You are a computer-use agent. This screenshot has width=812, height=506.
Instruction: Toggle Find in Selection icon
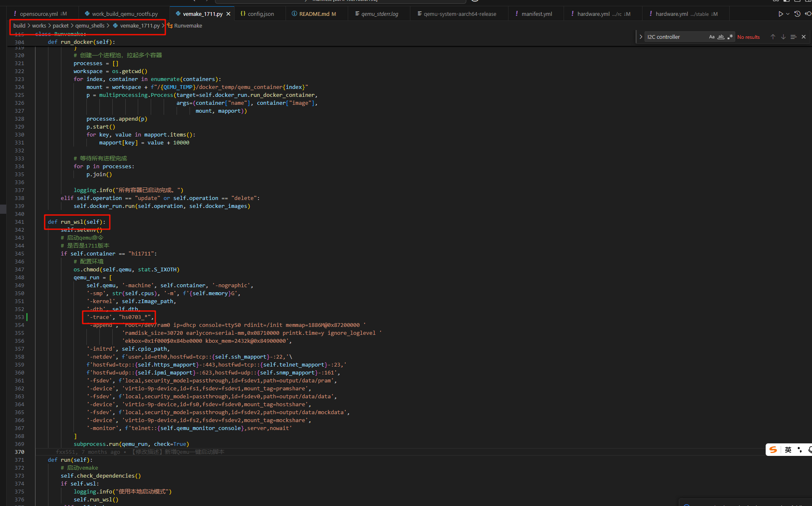click(x=793, y=37)
